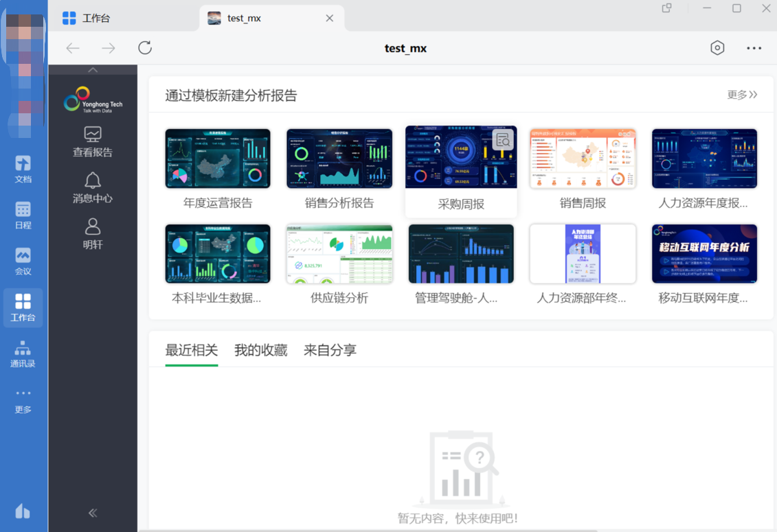Open the hexagon settings icon
This screenshot has height=532, width=777.
717,48
